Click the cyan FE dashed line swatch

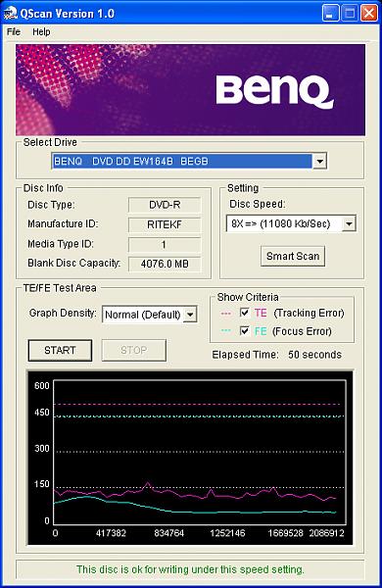pos(226,331)
